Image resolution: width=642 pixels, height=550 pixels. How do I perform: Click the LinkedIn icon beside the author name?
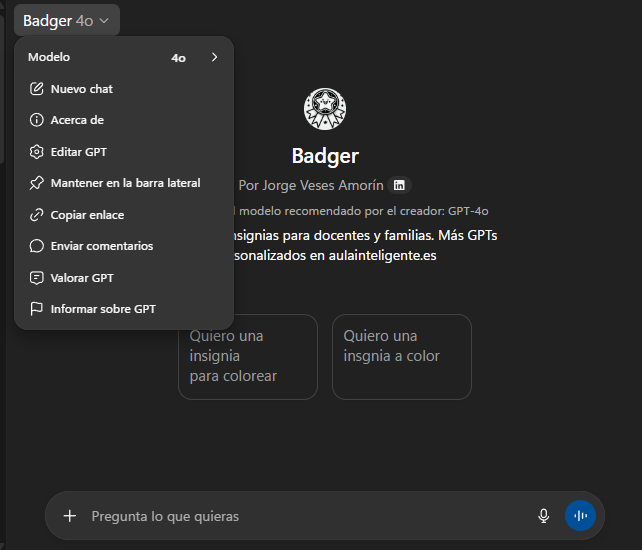tap(399, 185)
